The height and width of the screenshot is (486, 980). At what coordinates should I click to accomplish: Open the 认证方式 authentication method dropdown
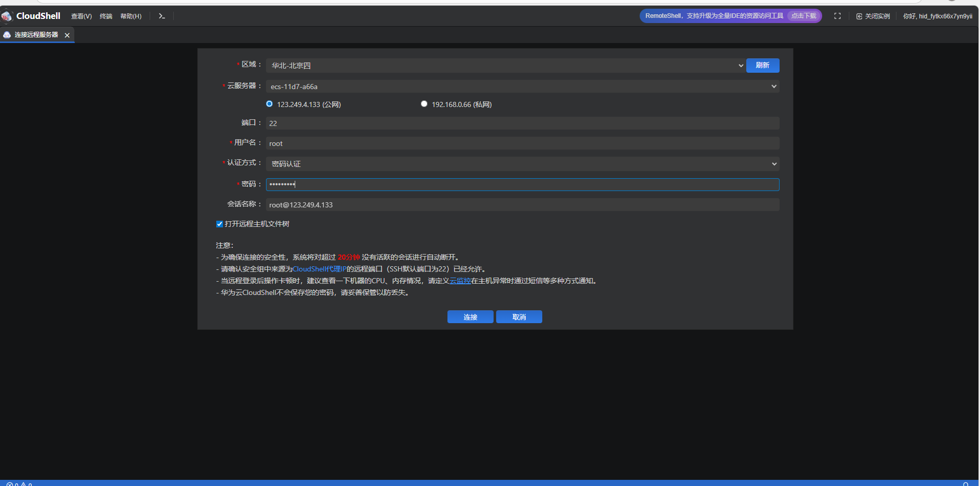523,164
